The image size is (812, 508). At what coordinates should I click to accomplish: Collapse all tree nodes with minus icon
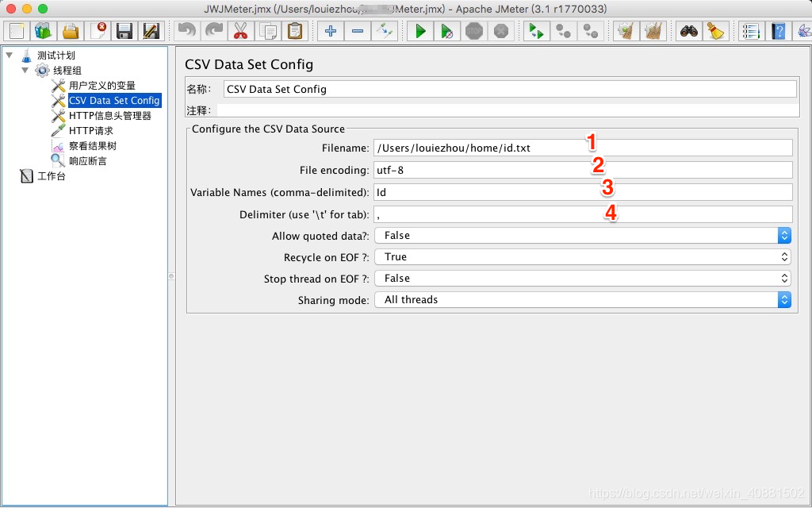click(x=358, y=31)
